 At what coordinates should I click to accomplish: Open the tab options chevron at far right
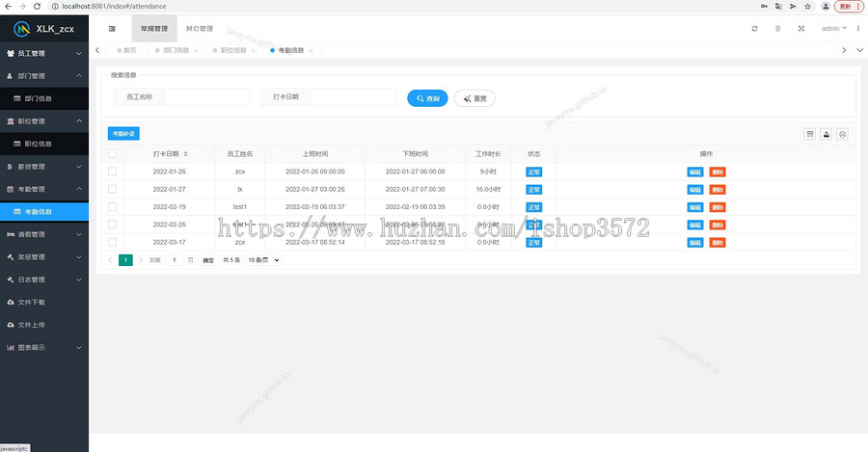coord(859,50)
